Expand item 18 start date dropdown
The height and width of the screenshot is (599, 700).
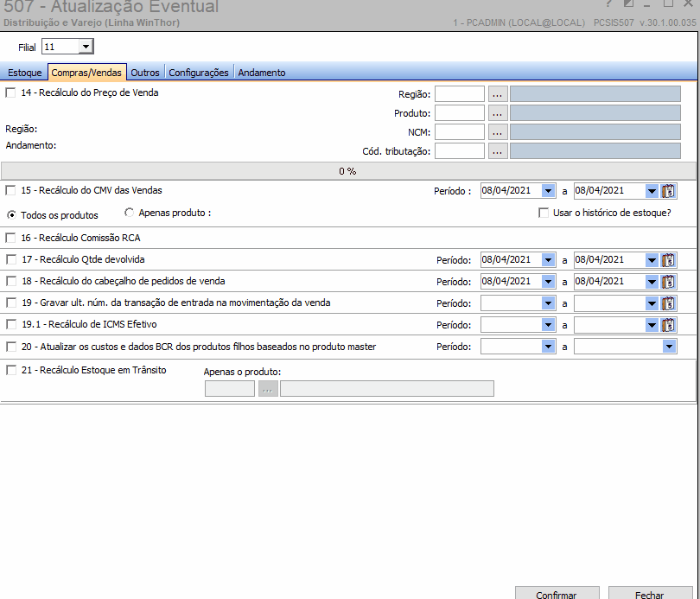[548, 282]
